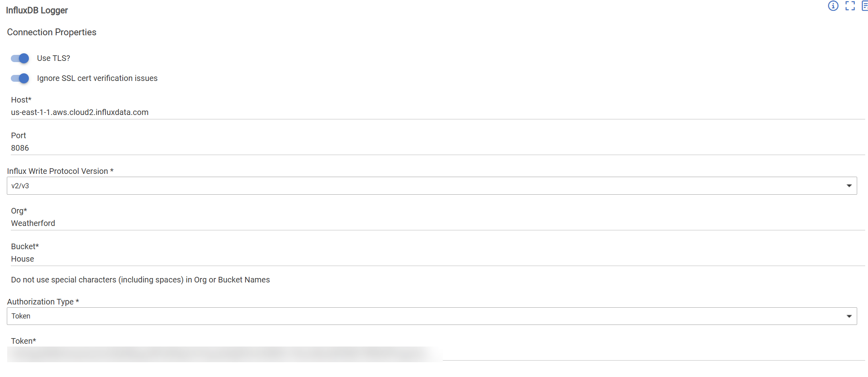Click the 'Influx Write Protocol Version *' label
868x377 pixels.
(60, 171)
